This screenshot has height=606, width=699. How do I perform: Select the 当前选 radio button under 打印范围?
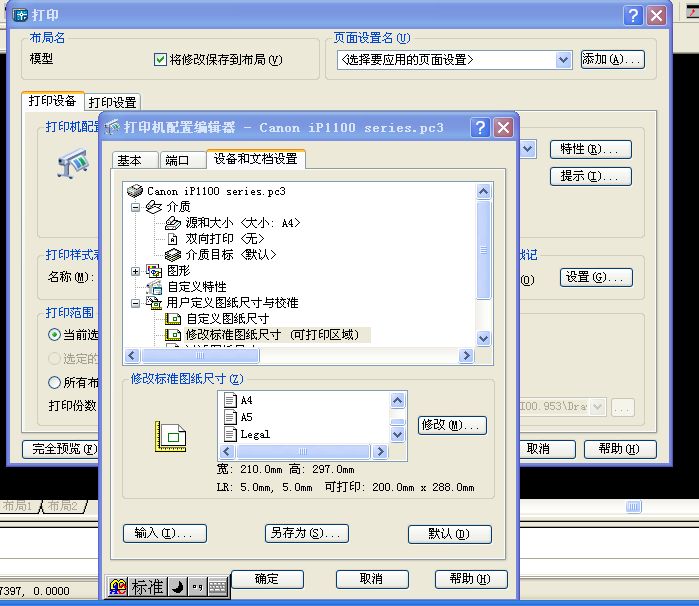coord(54,334)
